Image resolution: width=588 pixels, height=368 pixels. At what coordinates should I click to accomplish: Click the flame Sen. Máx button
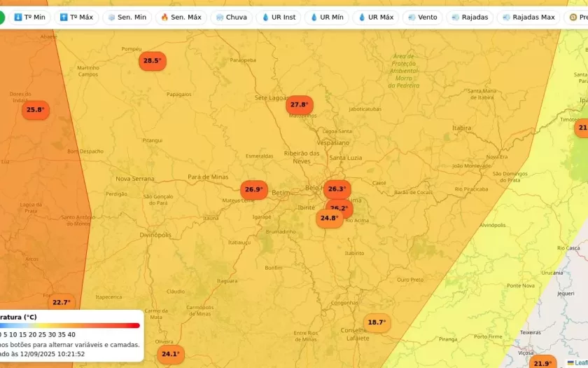[181, 17]
